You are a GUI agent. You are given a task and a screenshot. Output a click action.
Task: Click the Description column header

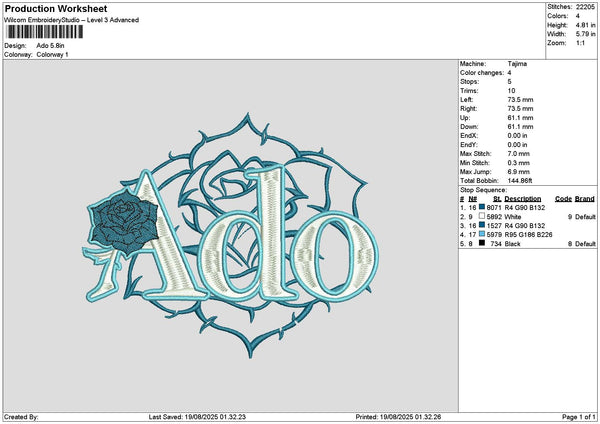(522, 198)
